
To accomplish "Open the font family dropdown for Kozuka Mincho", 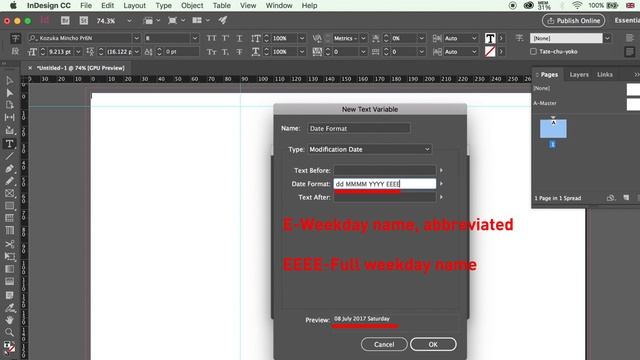I will tap(136, 38).
